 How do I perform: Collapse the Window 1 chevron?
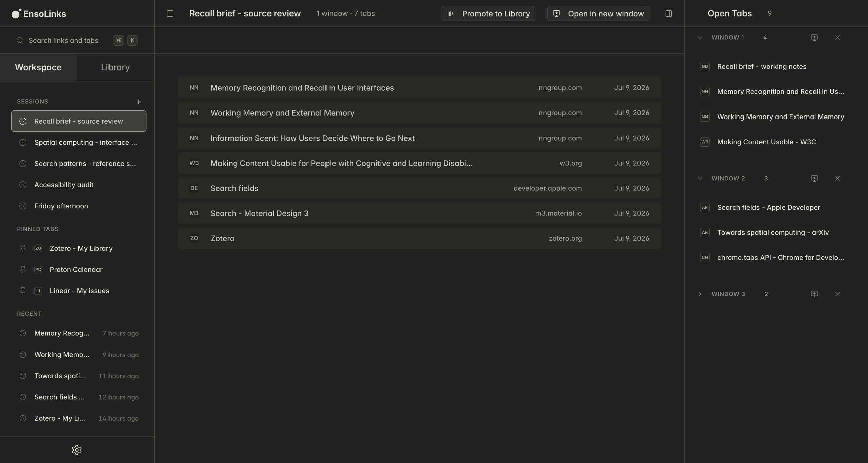pos(700,37)
